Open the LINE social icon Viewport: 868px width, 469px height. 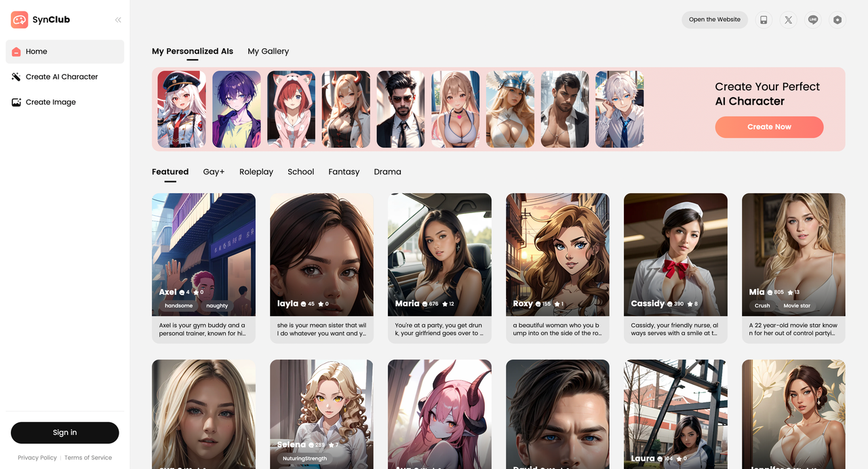(x=813, y=20)
